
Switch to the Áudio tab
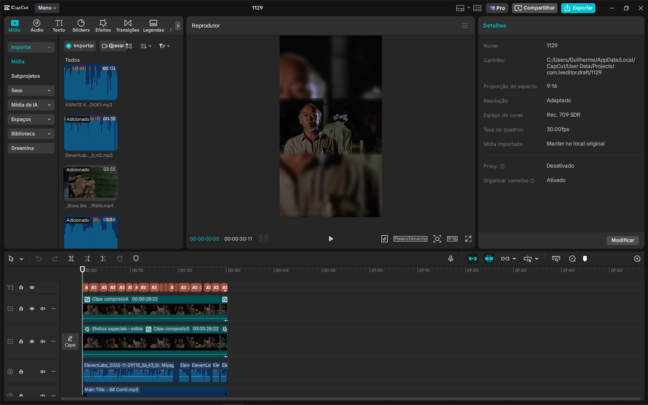(x=37, y=25)
